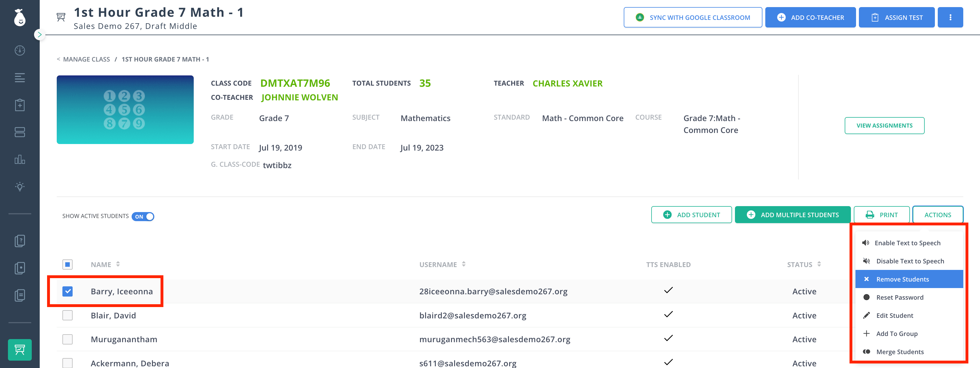
Task: Click teacher name Charles Xavier
Action: click(568, 83)
